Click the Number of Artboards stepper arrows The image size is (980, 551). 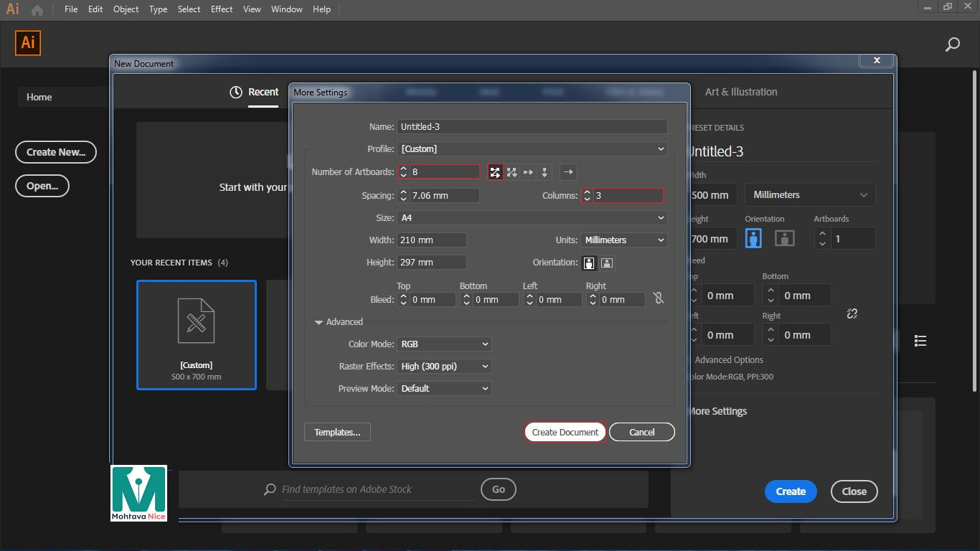(403, 172)
